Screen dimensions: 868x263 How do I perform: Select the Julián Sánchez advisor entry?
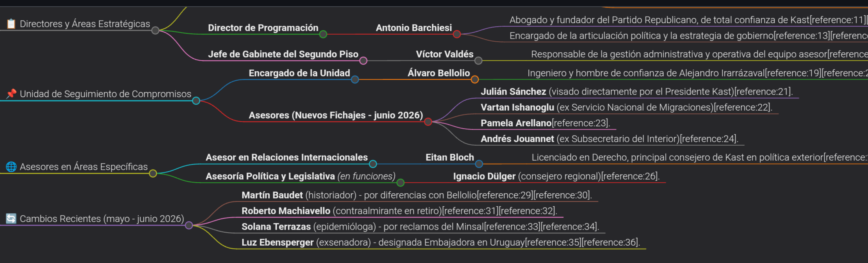[x=637, y=92]
